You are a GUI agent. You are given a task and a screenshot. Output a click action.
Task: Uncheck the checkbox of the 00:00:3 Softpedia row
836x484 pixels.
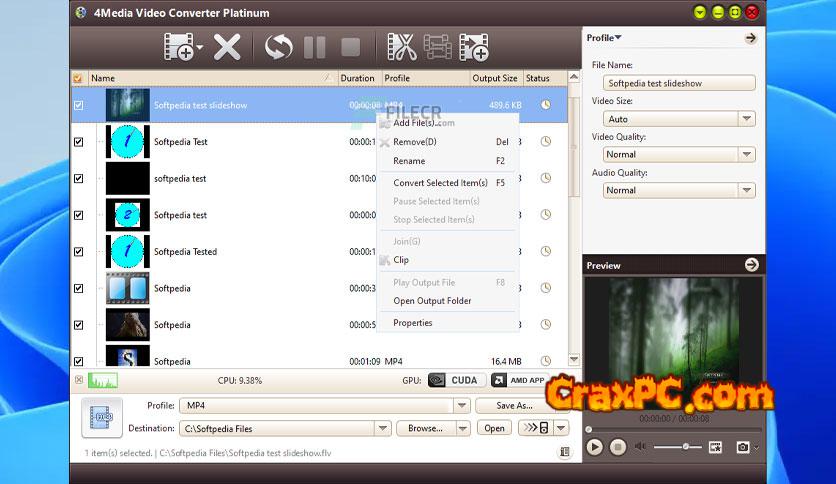78,288
